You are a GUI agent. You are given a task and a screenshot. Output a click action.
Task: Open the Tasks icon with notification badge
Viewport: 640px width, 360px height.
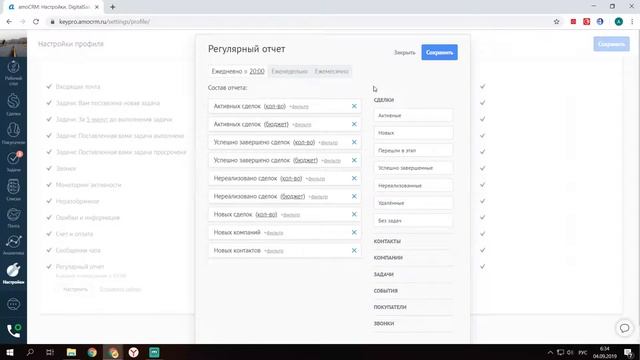click(13, 161)
